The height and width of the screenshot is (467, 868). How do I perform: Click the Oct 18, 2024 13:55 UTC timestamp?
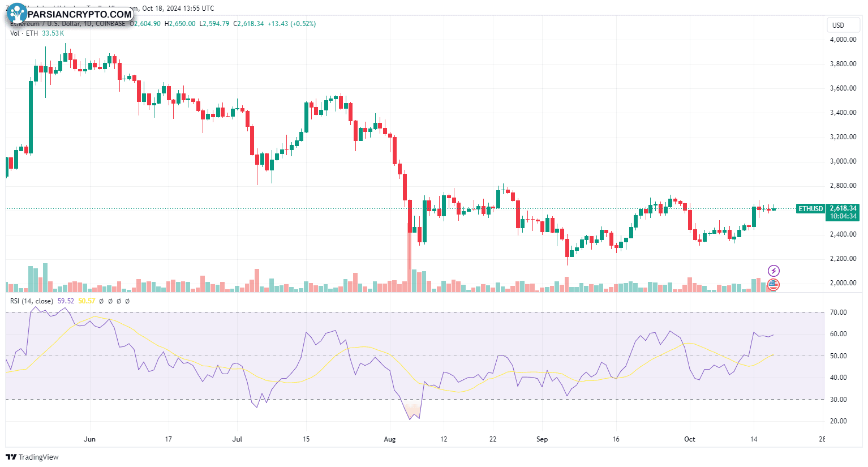[178, 8]
